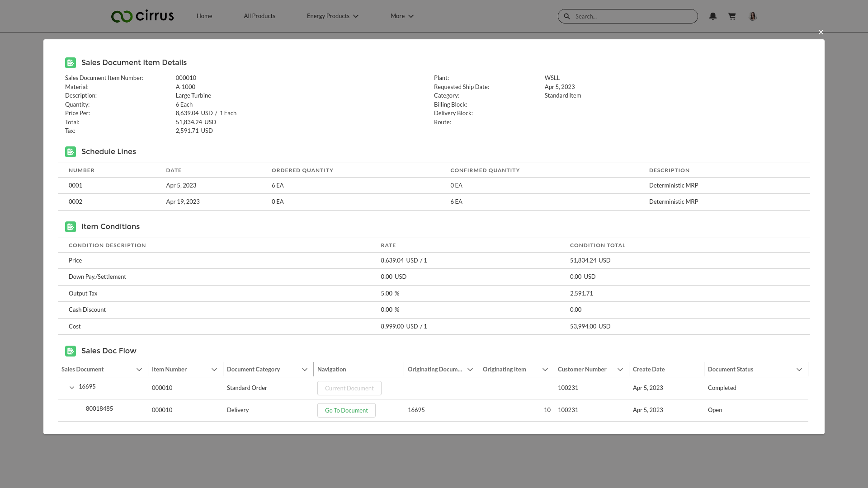Click the Cirrus logo
The width and height of the screenshot is (868, 488).
142,16
